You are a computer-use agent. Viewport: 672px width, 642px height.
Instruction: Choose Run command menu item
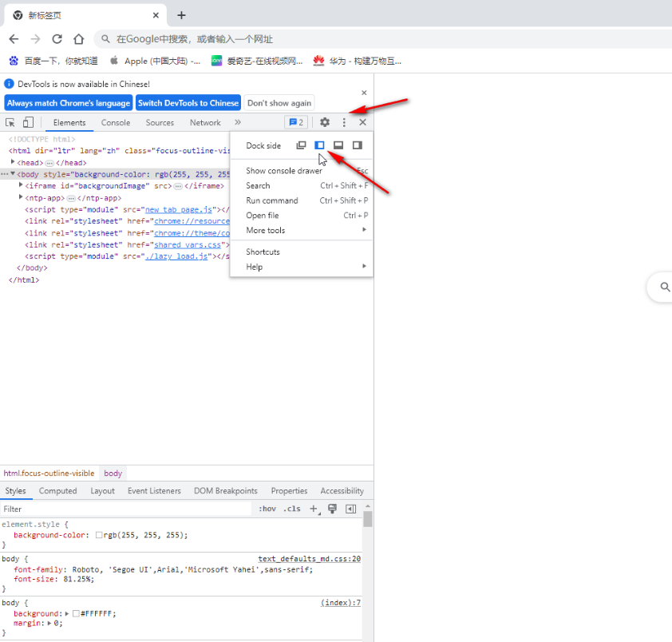[x=302, y=200]
